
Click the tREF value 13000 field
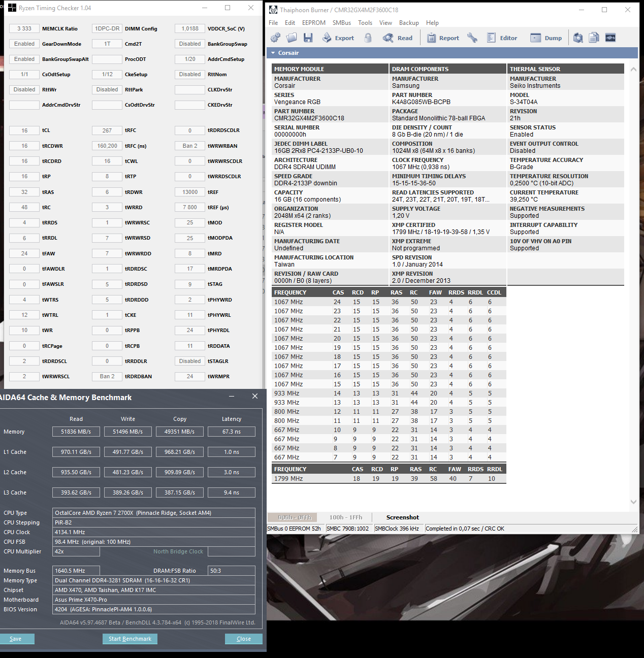tap(190, 192)
